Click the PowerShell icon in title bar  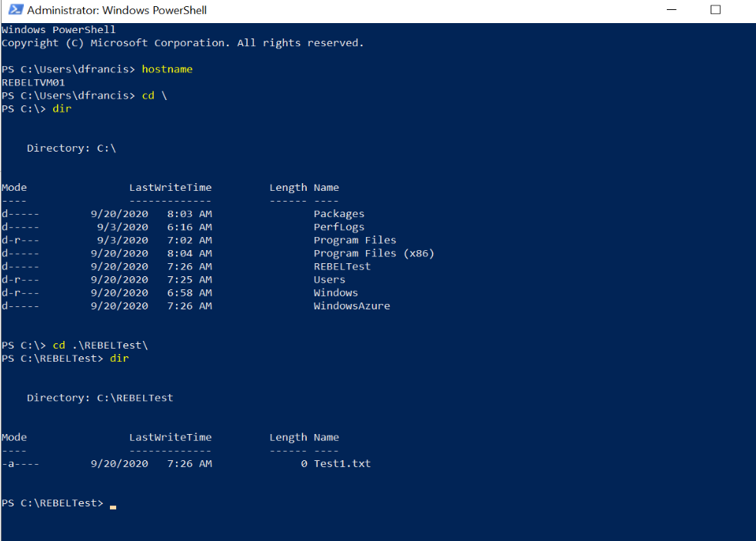(15, 10)
